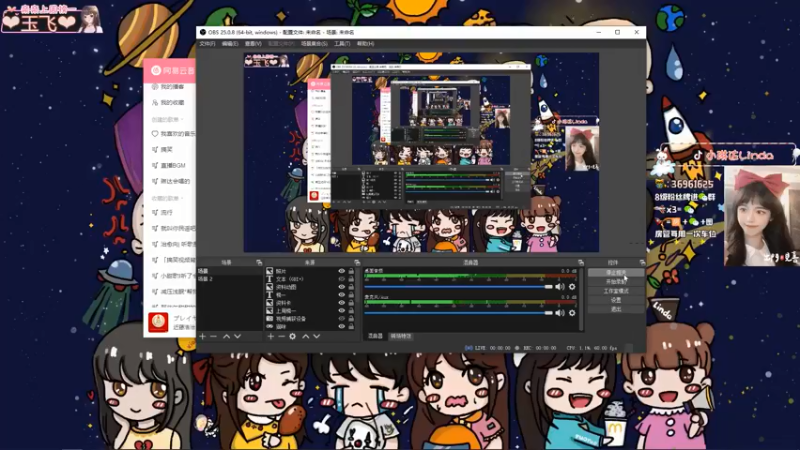Click 开始录制 button in 控件 panel
The width and height of the screenshot is (800, 450).
click(616, 282)
